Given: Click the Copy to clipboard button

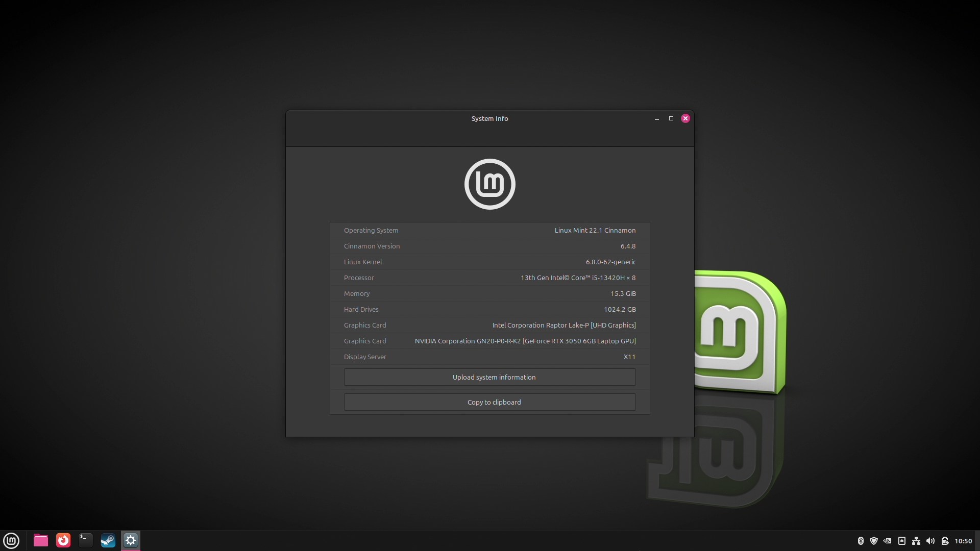Looking at the screenshot, I should tap(490, 402).
